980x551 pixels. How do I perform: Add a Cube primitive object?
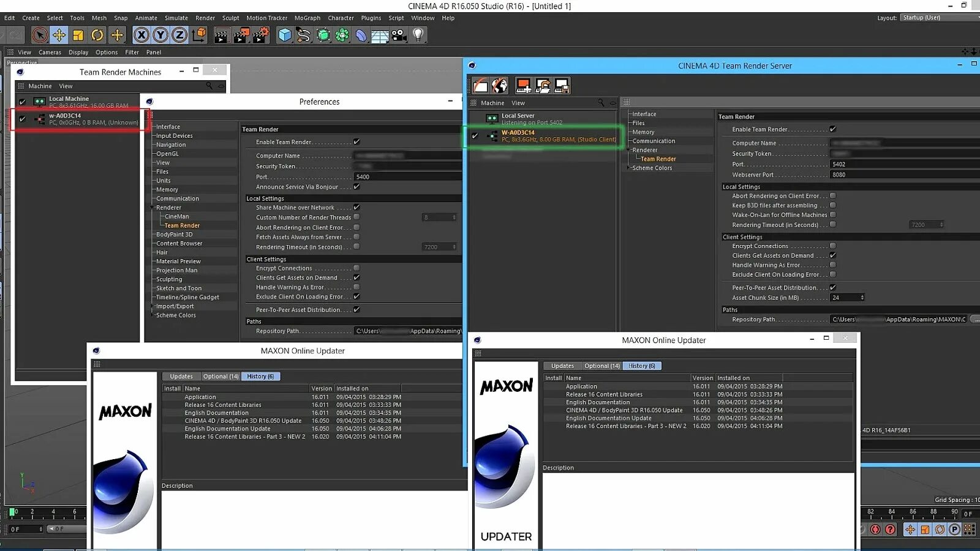point(285,35)
